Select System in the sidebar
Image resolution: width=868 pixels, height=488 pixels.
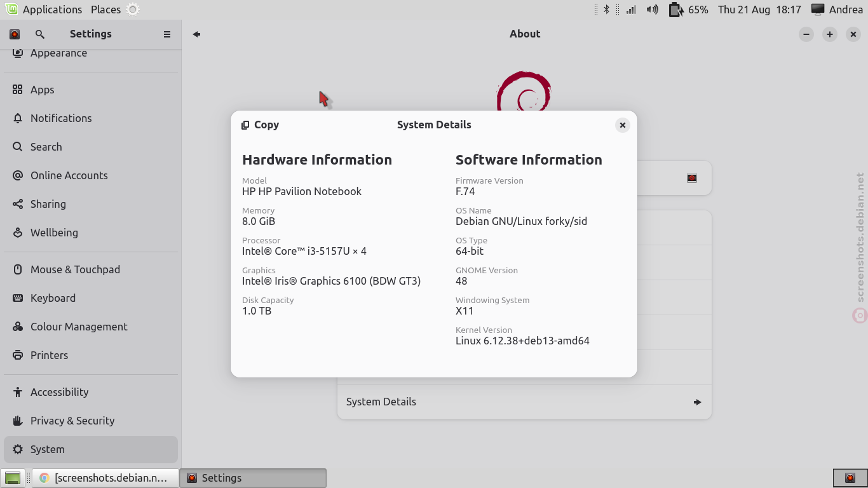click(x=91, y=449)
